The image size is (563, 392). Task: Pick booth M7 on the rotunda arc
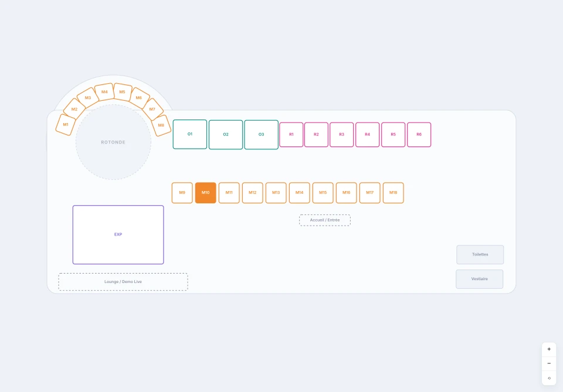pos(152,109)
